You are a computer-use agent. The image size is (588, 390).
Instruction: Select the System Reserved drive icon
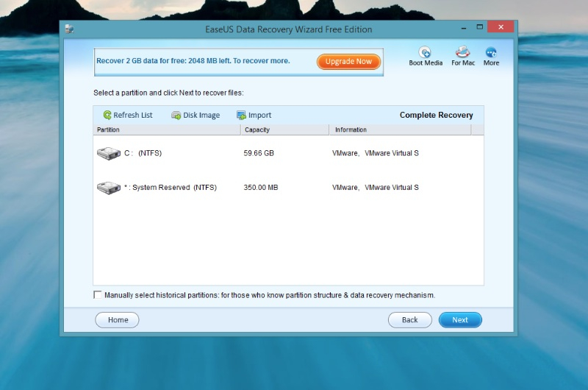(x=108, y=188)
